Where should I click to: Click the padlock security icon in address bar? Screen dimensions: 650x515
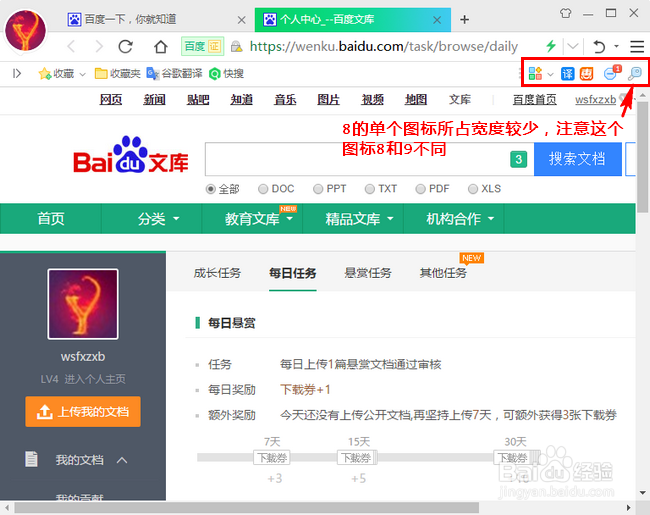[x=236, y=46]
